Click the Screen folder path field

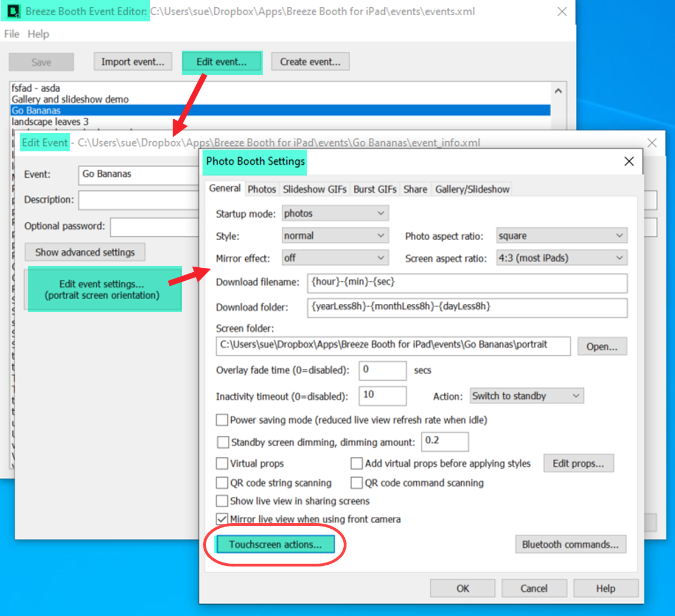point(393,346)
